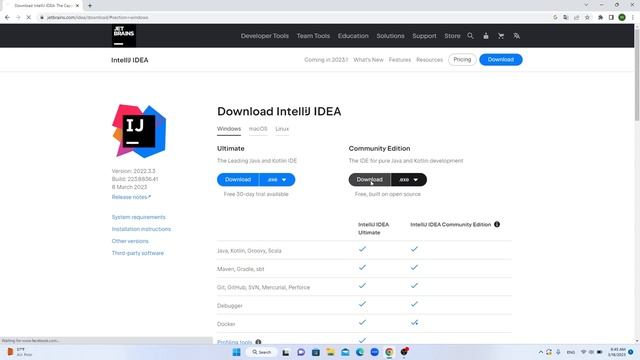Open the Education menu
The image size is (640, 360).
(x=353, y=36)
